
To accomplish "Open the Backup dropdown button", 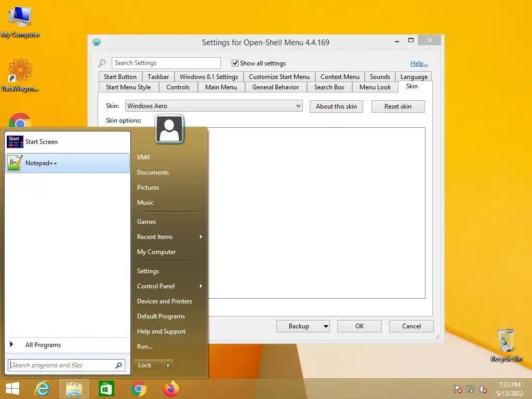I will pos(303,326).
